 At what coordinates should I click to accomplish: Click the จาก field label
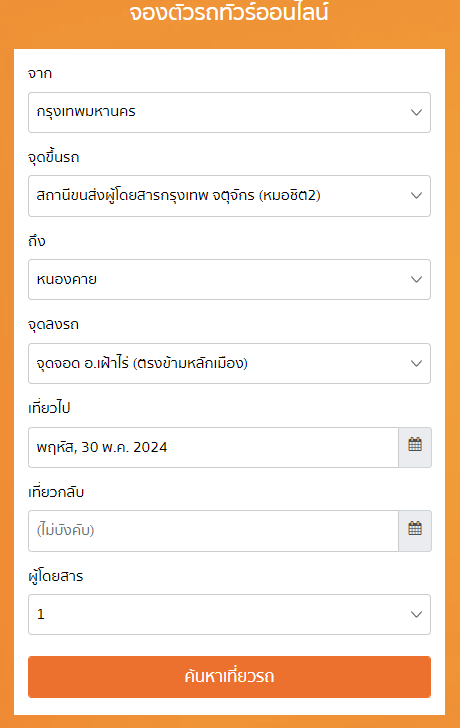(x=40, y=73)
